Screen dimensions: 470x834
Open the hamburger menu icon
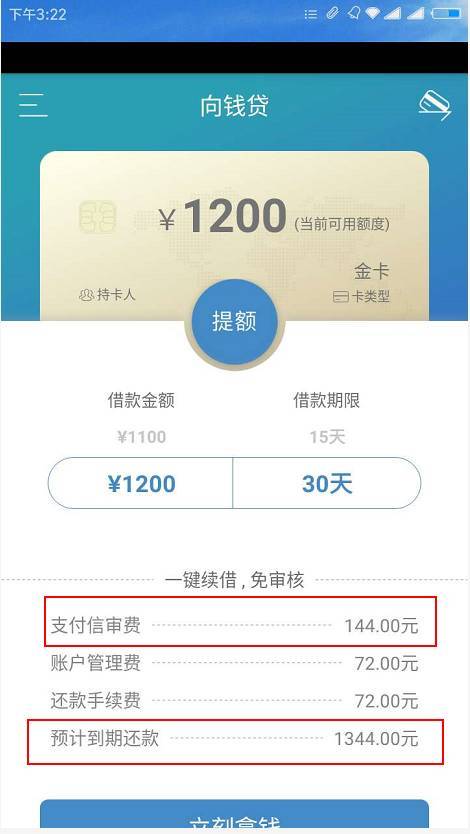pyautogui.click(x=33, y=105)
